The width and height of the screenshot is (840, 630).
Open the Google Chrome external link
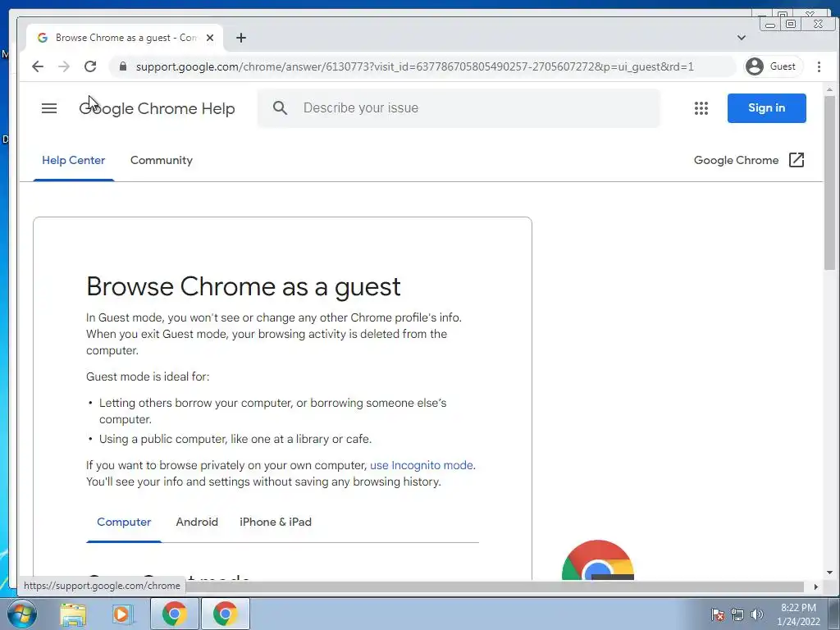pos(749,160)
